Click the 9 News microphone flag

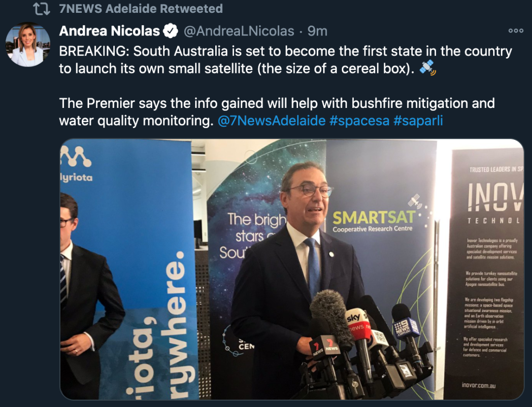pyautogui.click(x=406, y=327)
